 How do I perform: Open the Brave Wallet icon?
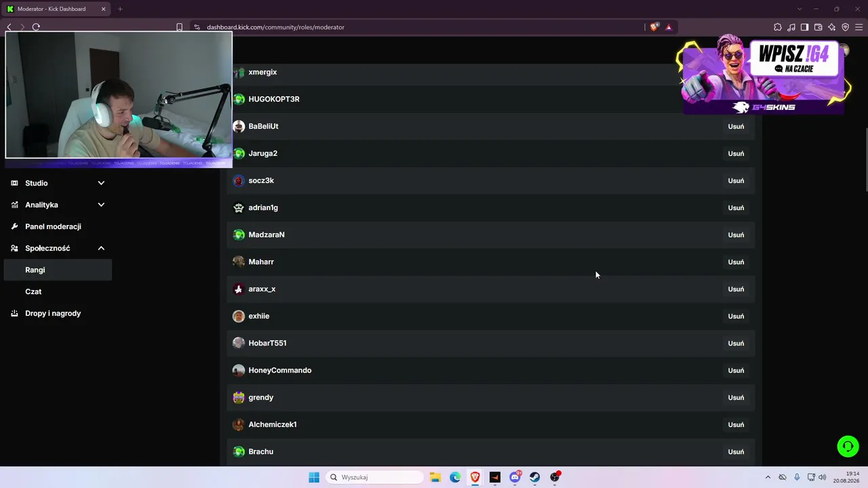coord(818,27)
